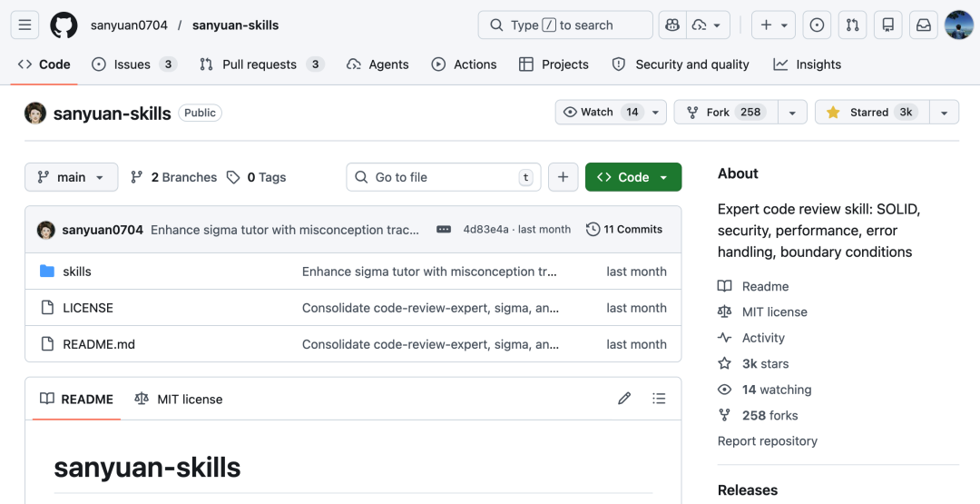Click the Fork 258 button

[x=726, y=113]
